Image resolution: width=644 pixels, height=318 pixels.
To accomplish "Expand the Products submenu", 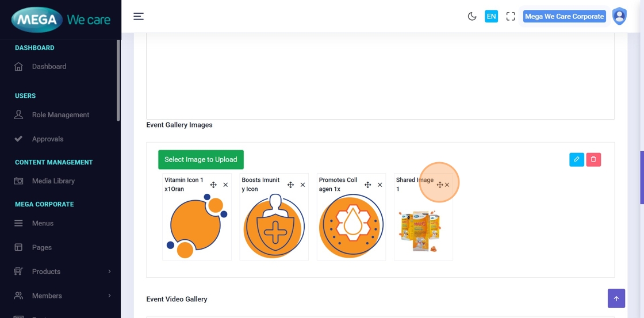I will [109, 271].
